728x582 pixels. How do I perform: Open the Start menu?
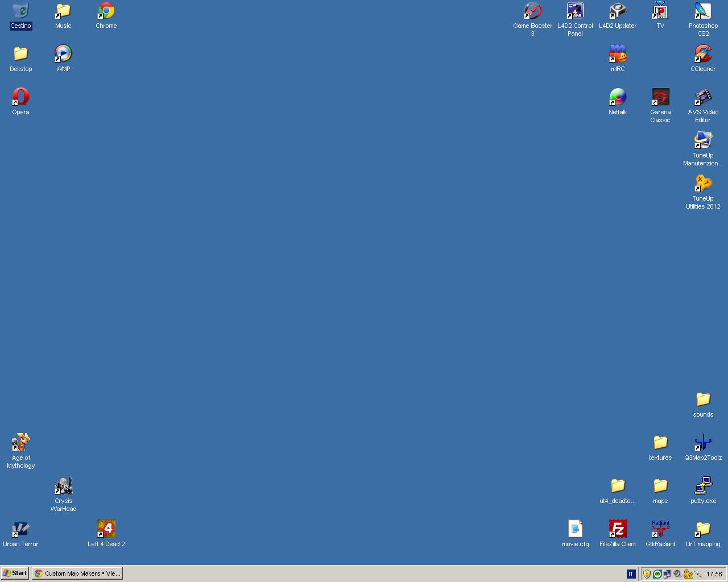pyautogui.click(x=15, y=573)
